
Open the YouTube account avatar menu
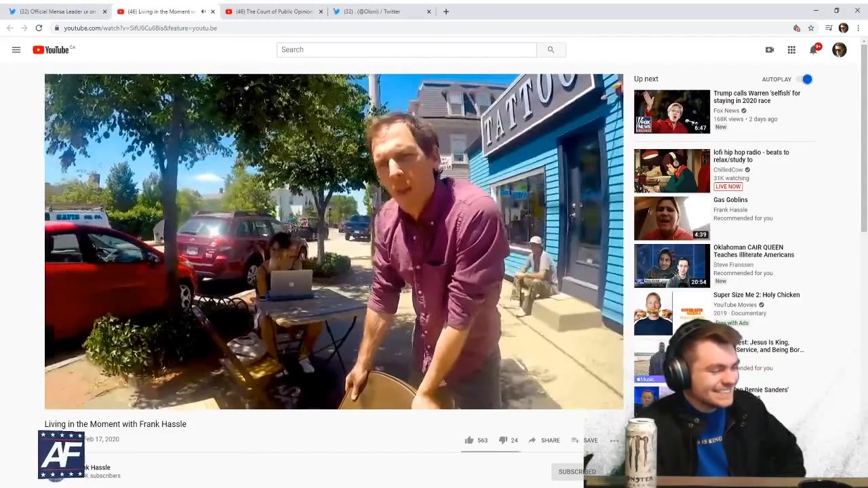(840, 49)
